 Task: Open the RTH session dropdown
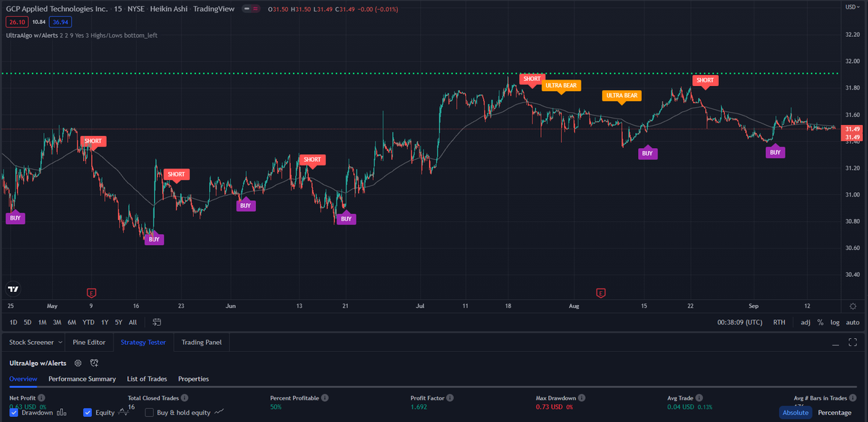[x=779, y=322]
